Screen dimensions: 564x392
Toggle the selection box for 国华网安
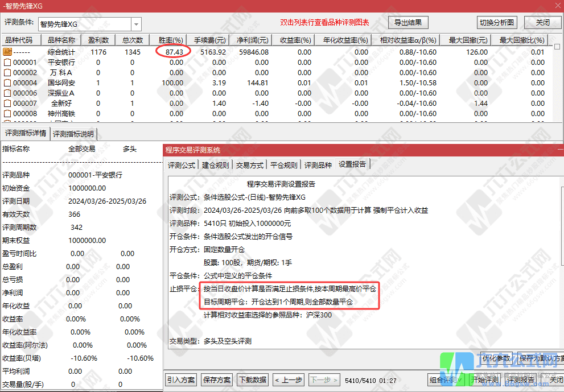pyautogui.click(x=7, y=82)
